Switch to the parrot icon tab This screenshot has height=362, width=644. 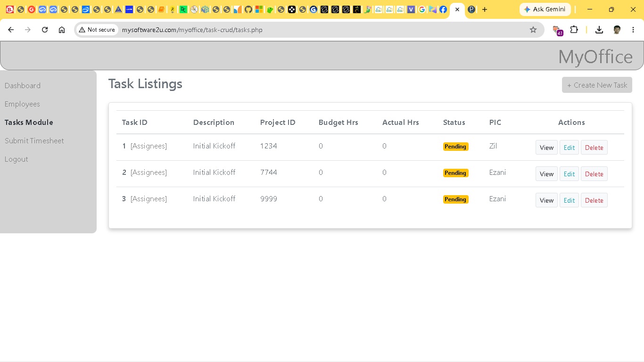coord(368,9)
